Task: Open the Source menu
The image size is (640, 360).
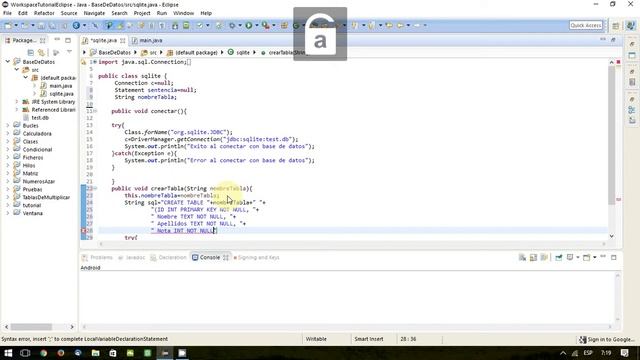Action: (x=69, y=13)
